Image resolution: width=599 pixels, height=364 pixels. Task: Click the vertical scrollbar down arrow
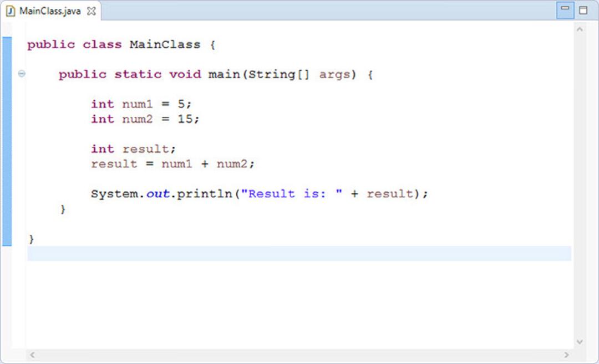pos(580,341)
